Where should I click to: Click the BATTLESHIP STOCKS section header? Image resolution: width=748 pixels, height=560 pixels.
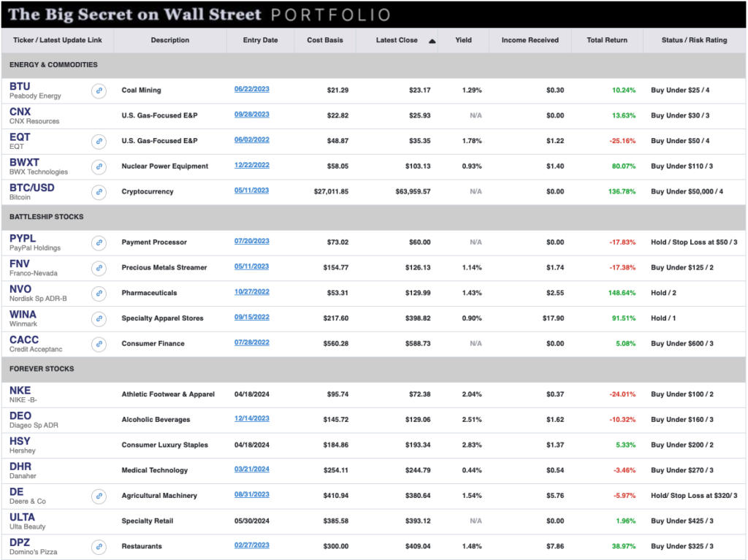pos(46,217)
